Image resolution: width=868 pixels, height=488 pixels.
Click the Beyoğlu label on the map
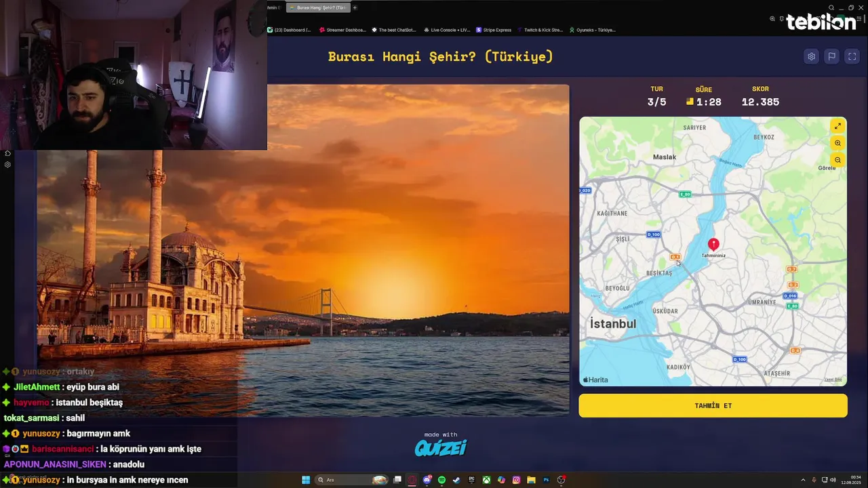(x=617, y=288)
